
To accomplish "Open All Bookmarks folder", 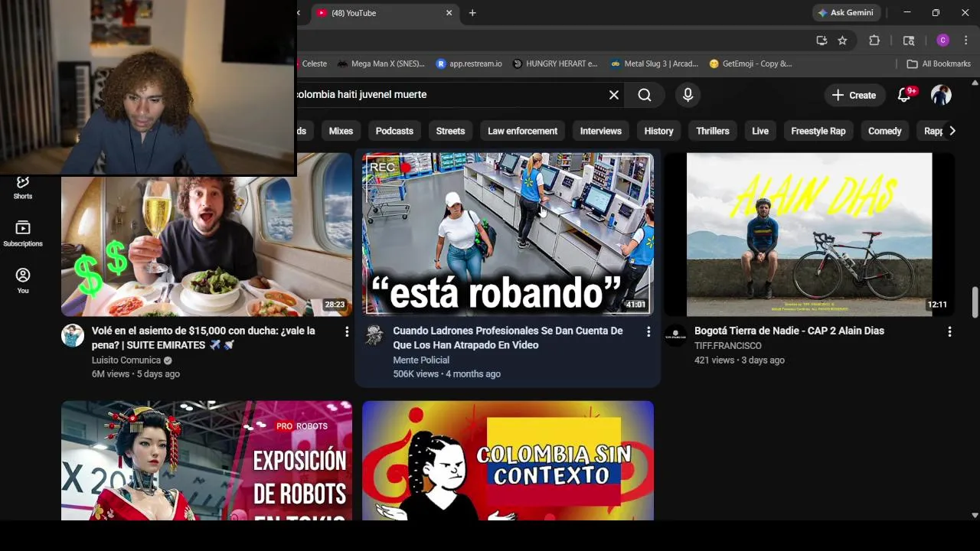I will tap(939, 64).
